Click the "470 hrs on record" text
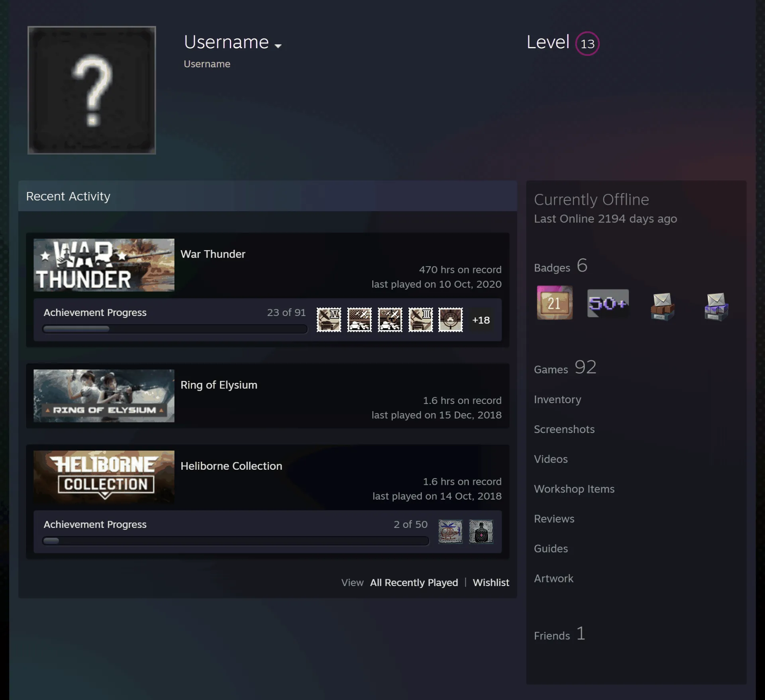The width and height of the screenshot is (765, 700). [x=460, y=270]
